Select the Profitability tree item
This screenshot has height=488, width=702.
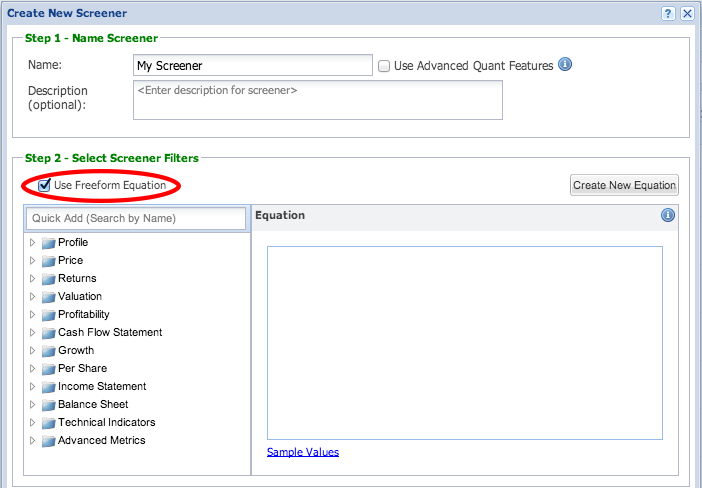click(x=83, y=314)
